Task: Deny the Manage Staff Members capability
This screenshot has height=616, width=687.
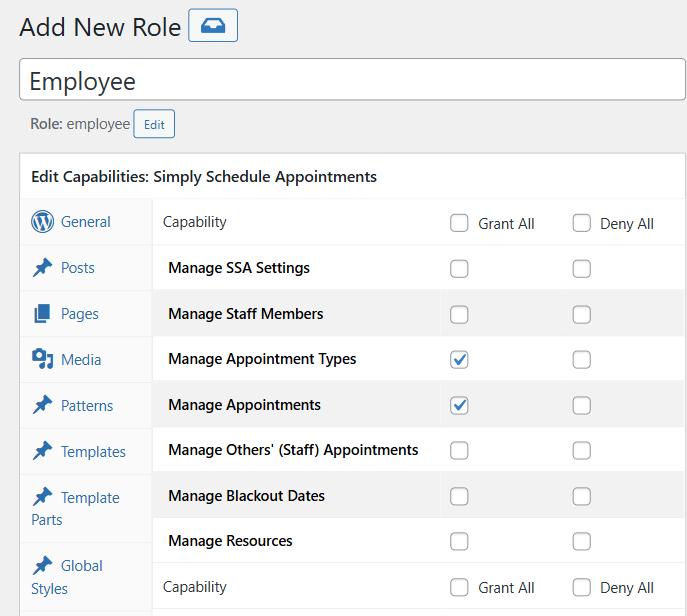Action: click(x=581, y=315)
